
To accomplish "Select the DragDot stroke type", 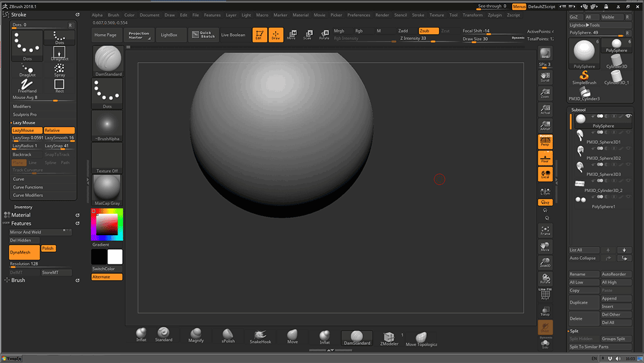I will 27,69.
